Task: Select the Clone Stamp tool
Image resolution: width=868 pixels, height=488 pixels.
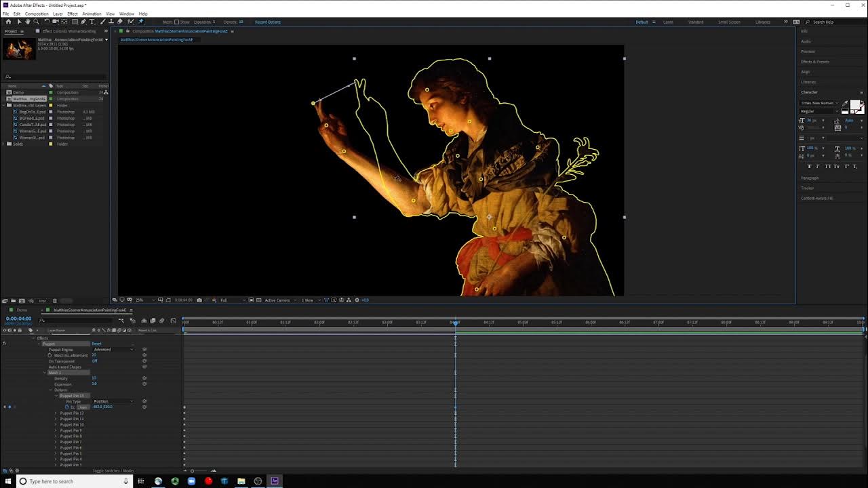Action: (x=111, y=22)
